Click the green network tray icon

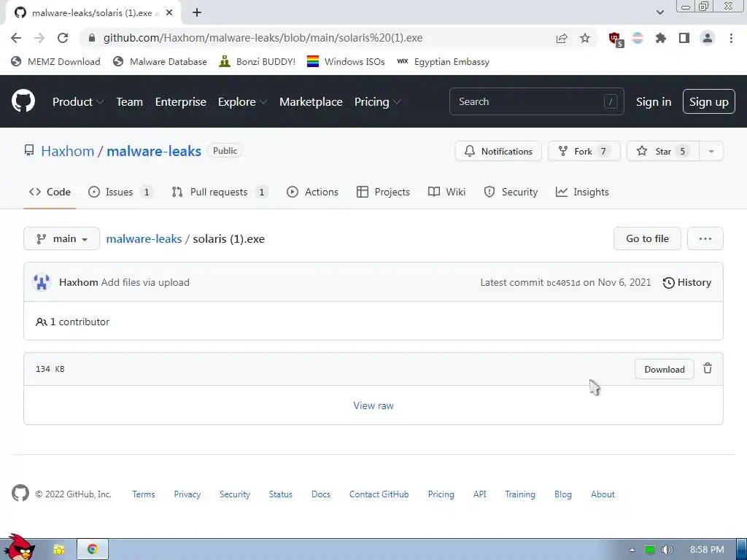[x=650, y=550]
